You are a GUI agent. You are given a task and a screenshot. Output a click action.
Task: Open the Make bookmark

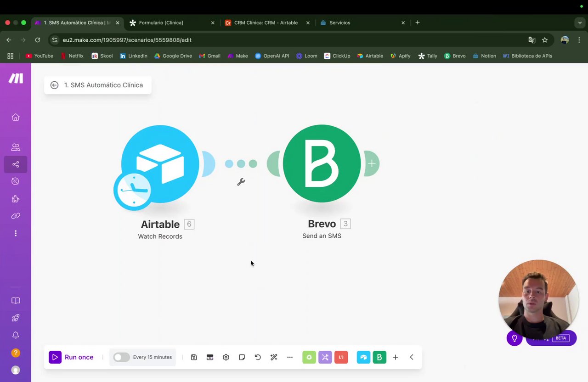pyautogui.click(x=238, y=56)
